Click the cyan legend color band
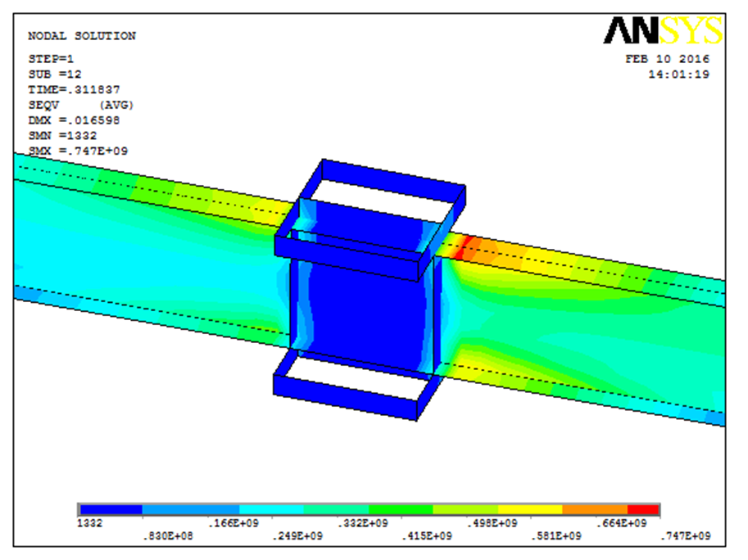Viewport: 748px width, 560px height. (272, 509)
